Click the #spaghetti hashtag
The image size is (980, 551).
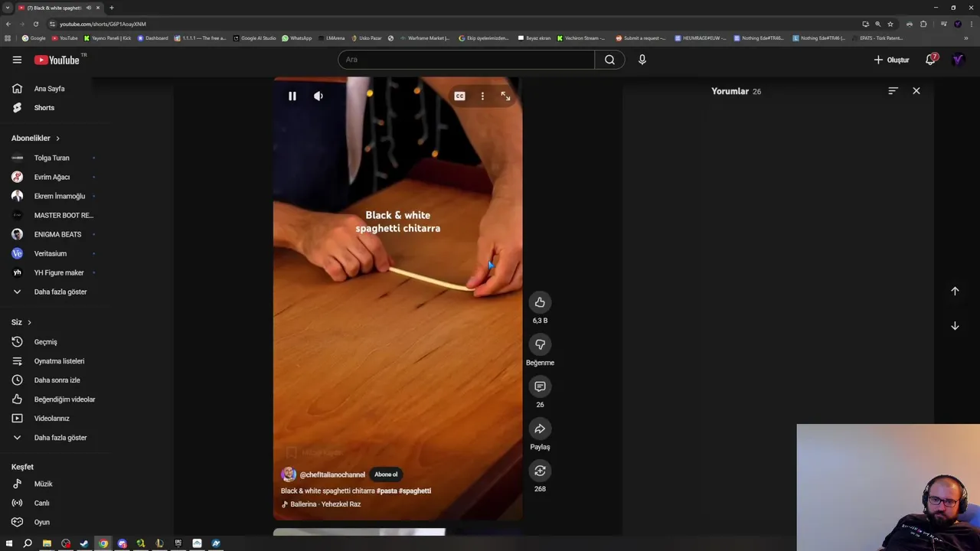tap(415, 491)
